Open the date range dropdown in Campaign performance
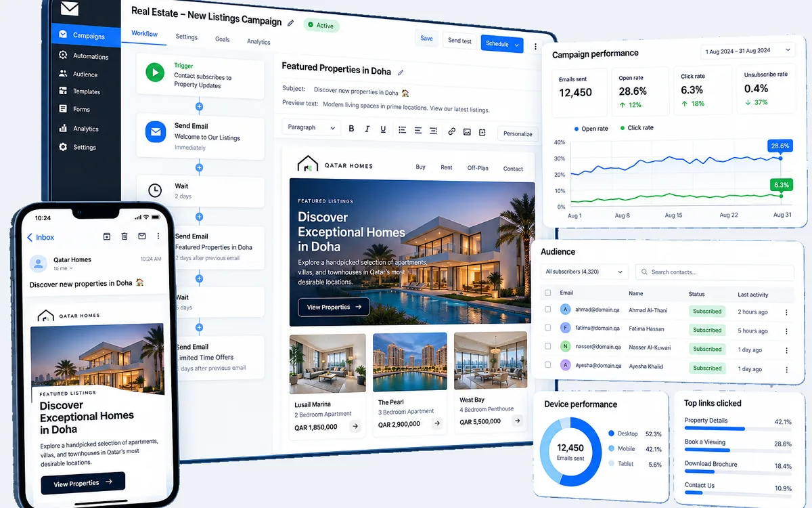812x508 pixels. pyautogui.click(x=747, y=50)
